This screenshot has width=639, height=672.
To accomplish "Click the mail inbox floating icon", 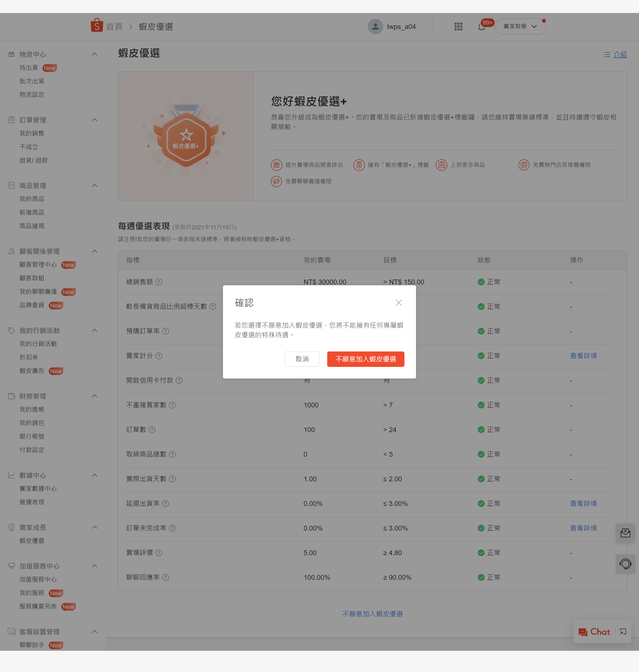I will coord(625,533).
